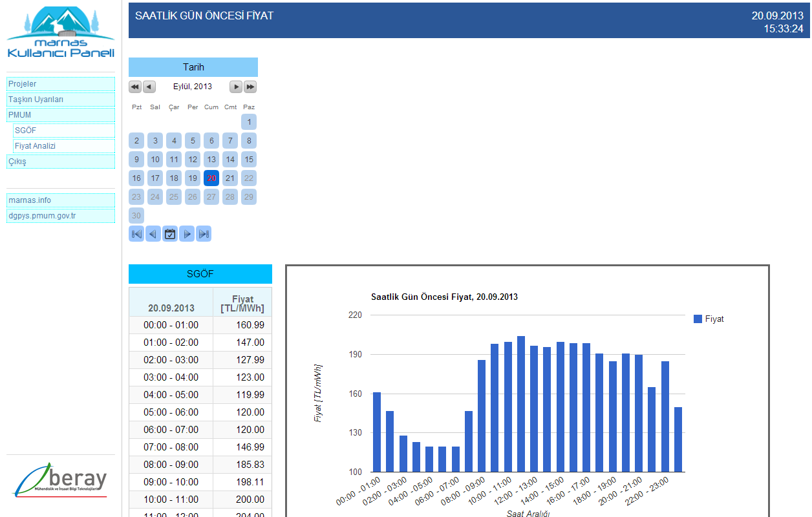Viewport: 812px width, 517px height.
Task: Open Fiyat Analizi submenu item
Action: pyautogui.click(x=64, y=146)
